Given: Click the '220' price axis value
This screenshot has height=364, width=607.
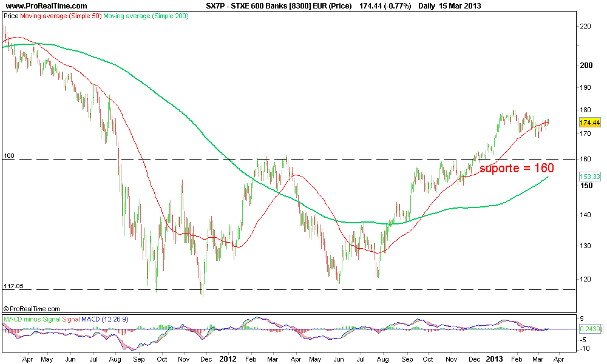Looking at the screenshot, I should [x=585, y=26].
